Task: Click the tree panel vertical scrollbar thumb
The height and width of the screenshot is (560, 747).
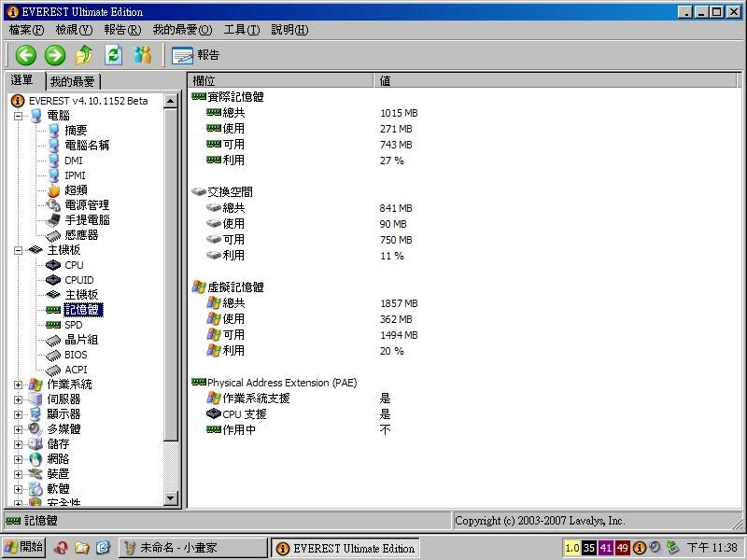Action: coord(171,274)
